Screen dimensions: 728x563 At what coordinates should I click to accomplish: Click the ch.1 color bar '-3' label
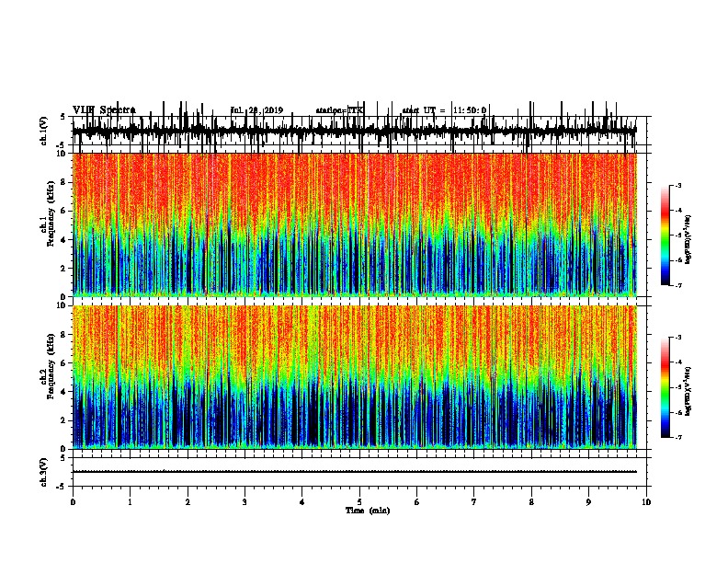(677, 186)
